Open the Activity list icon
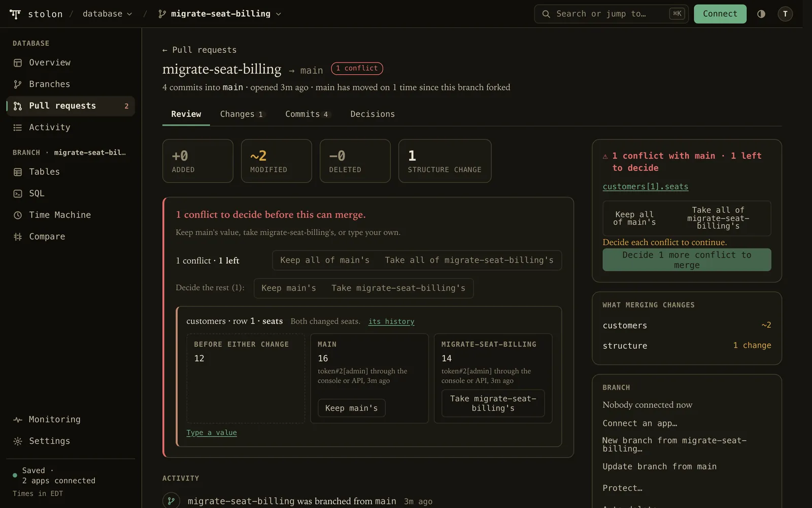 point(18,128)
